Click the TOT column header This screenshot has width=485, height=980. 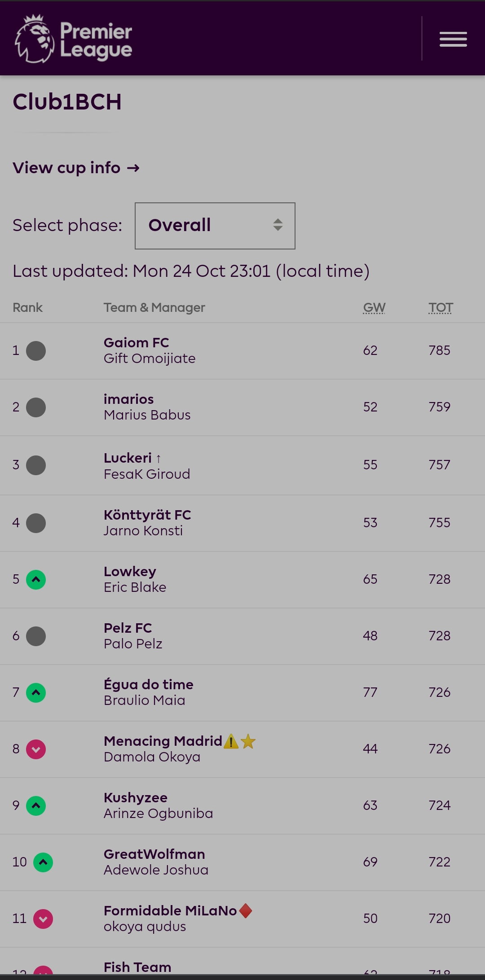point(441,308)
